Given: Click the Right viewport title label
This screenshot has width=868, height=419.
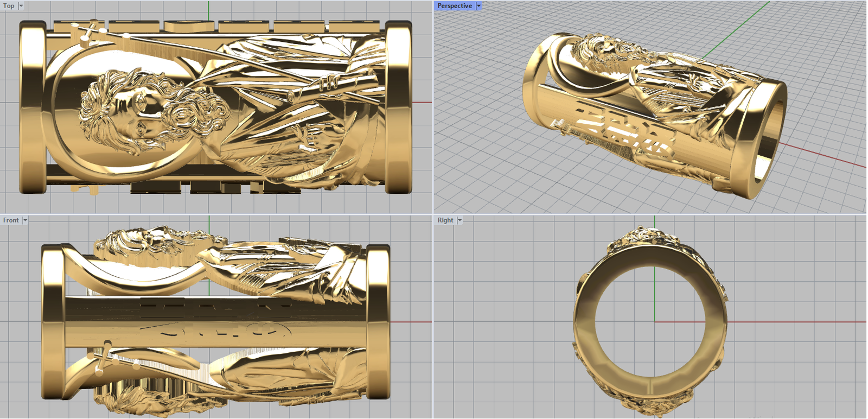Looking at the screenshot, I should [x=445, y=220].
